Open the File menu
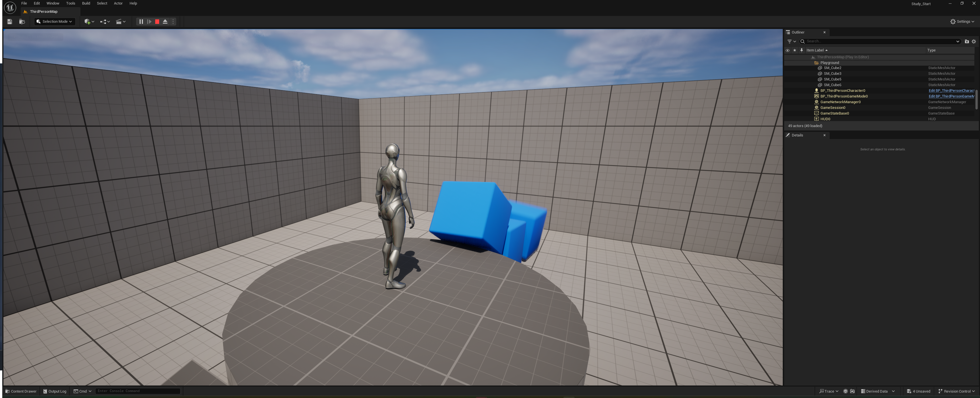980x398 pixels. tap(24, 3)
